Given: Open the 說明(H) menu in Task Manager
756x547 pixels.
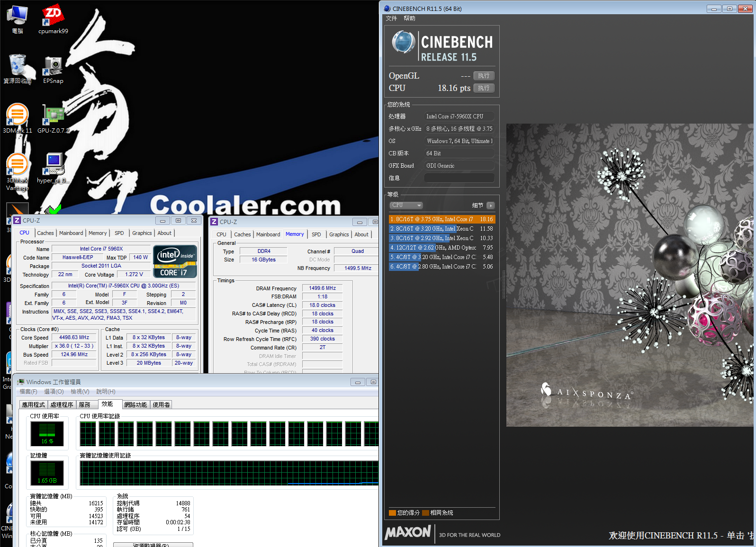Looking at the screenshot, I should 106,392.
